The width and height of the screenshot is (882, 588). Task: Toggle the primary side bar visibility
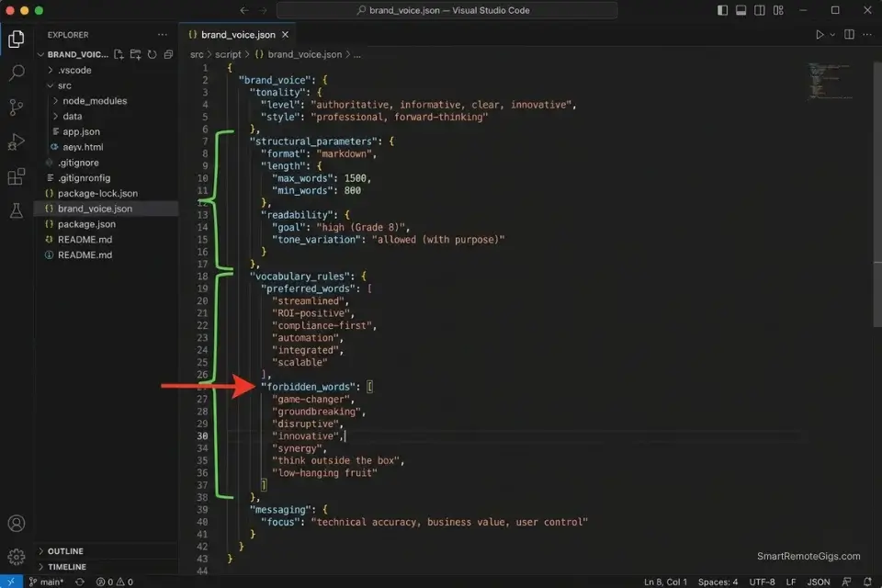(x=723, y=10)
